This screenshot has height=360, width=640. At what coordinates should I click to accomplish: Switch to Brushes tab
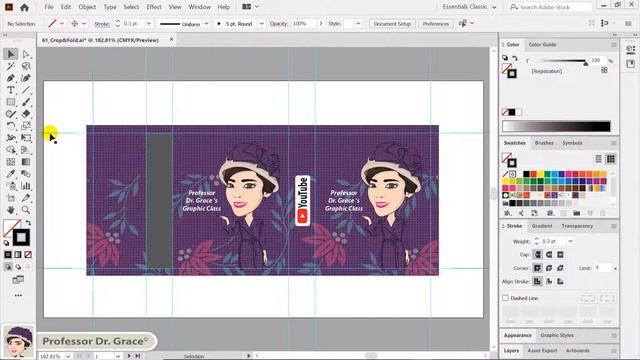(x=544, y=143)
